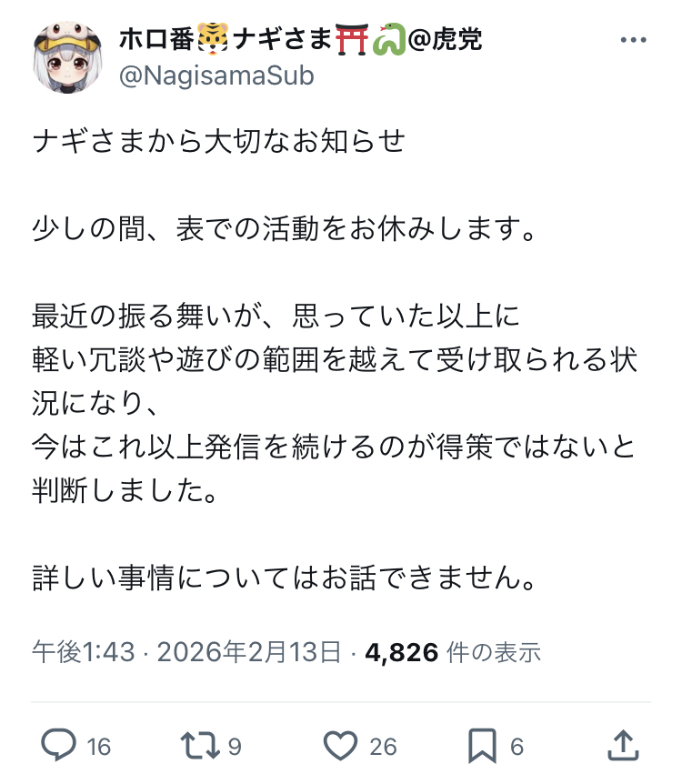The height and width of the screenshot is (784, 682).
Task: Repost this tweet with the retweet icon
Action: pos(201,746)
